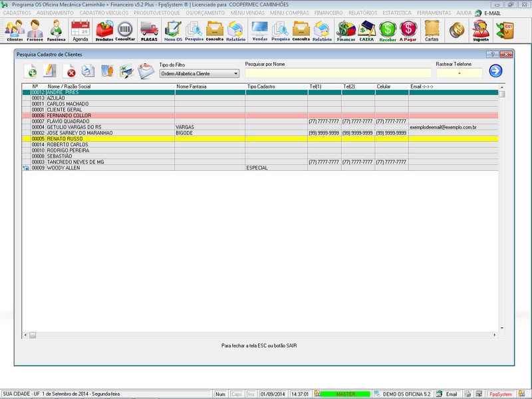Screen dimensions: 532x399
Task: Open the Menu OS icon
Action: [x=173, y=31]
